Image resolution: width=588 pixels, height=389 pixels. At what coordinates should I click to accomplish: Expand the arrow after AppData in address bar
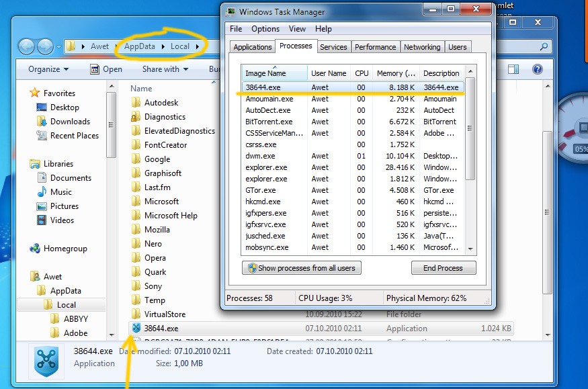pyautogui.click(x=163, y=46)
